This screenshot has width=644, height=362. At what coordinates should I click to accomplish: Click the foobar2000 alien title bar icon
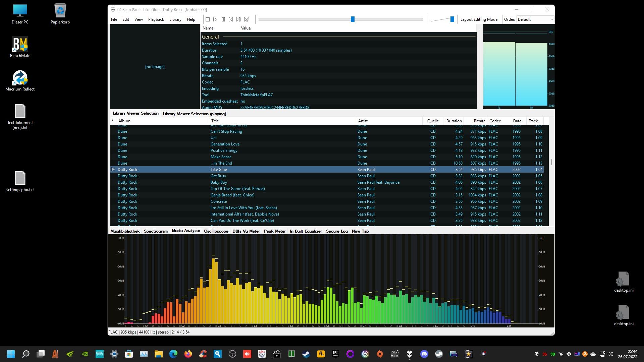113,9
